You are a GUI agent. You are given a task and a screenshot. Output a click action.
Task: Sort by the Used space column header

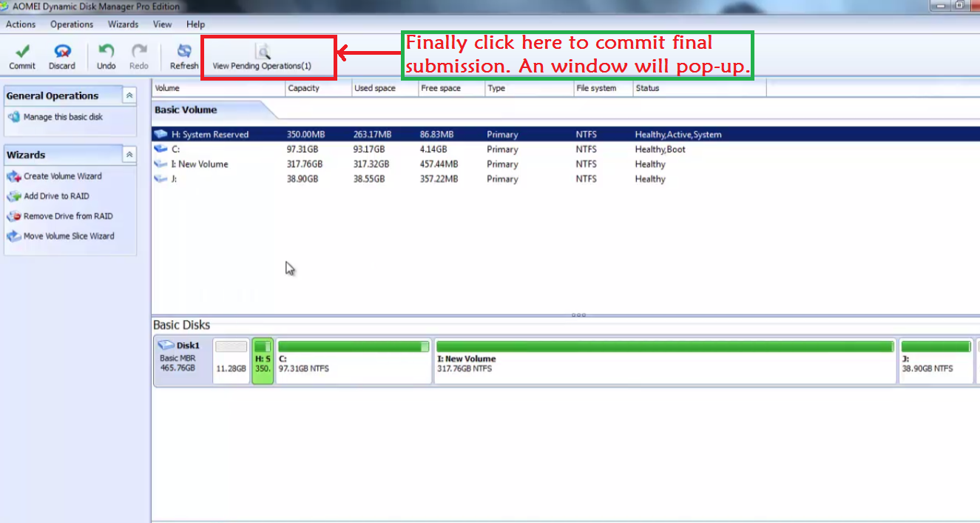[385, 88]
